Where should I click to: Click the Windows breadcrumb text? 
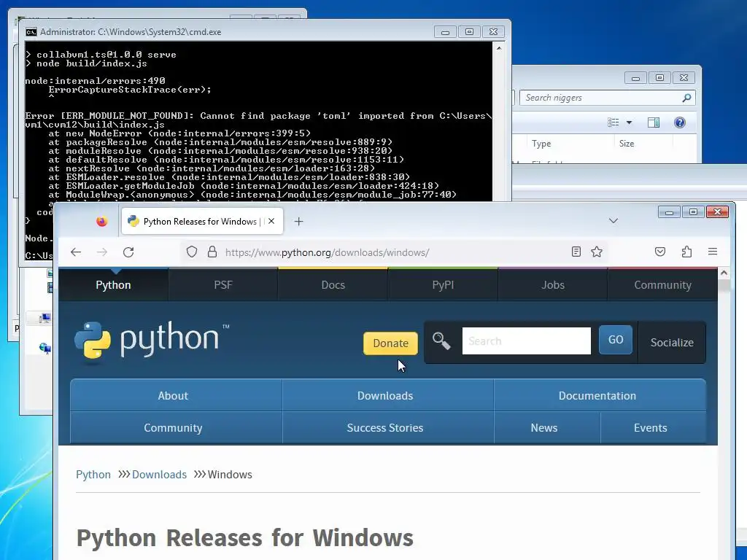[x=230, y=474]
